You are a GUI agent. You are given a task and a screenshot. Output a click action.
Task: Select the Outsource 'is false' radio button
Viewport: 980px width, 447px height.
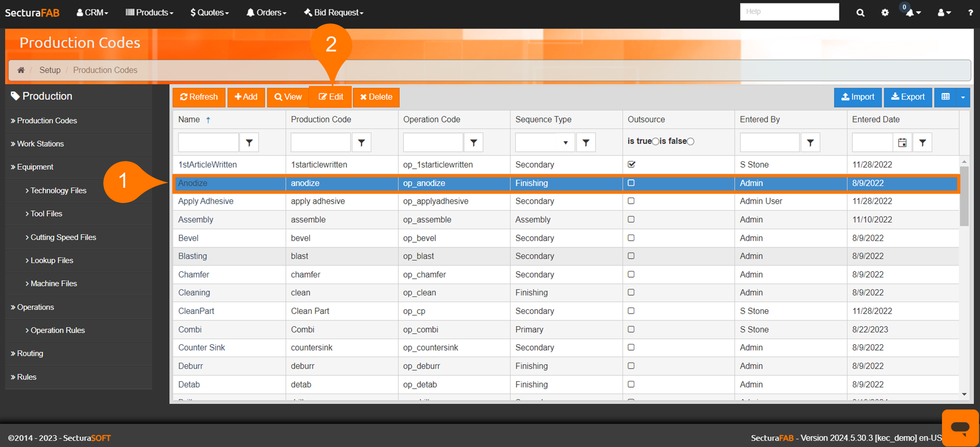(691, 142)
